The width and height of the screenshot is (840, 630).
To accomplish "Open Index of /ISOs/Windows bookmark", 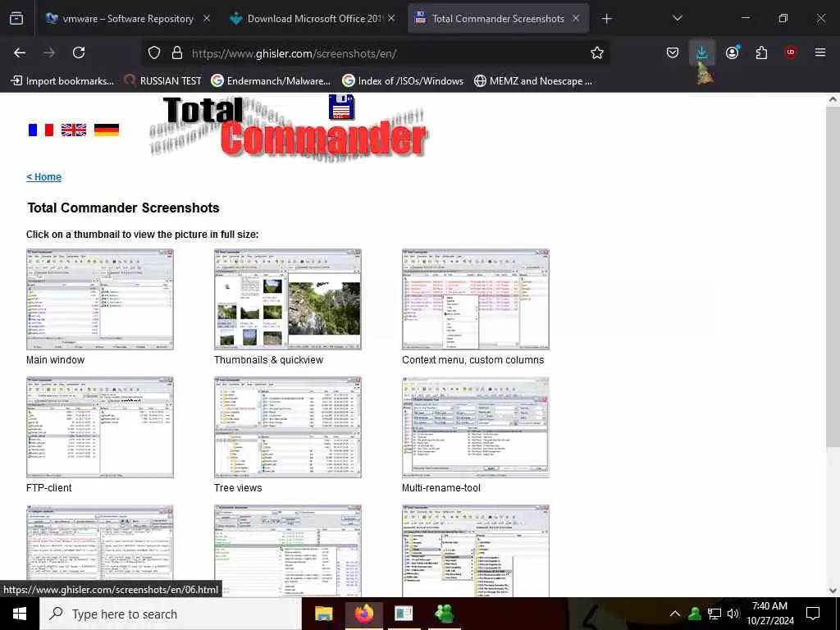I will (403, 81).
